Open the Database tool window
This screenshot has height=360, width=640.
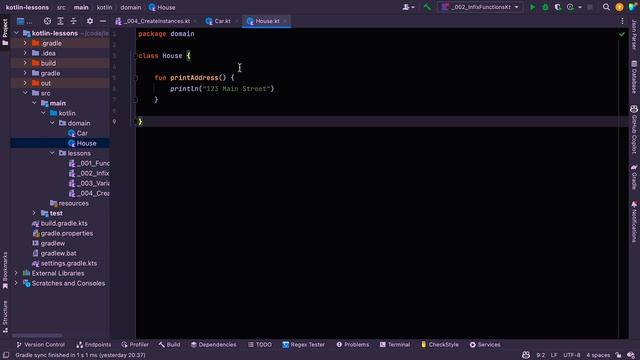point(634,77)
